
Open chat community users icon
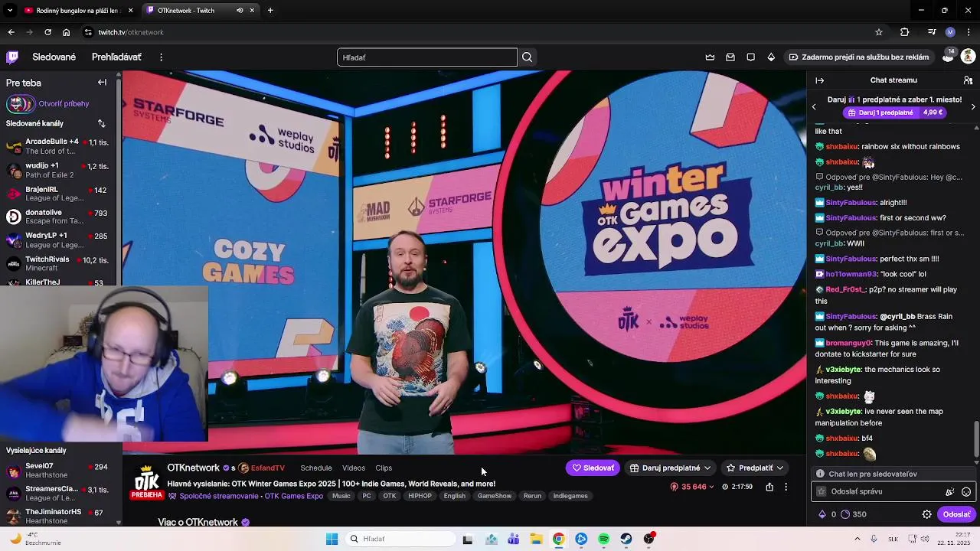(968, 80)
